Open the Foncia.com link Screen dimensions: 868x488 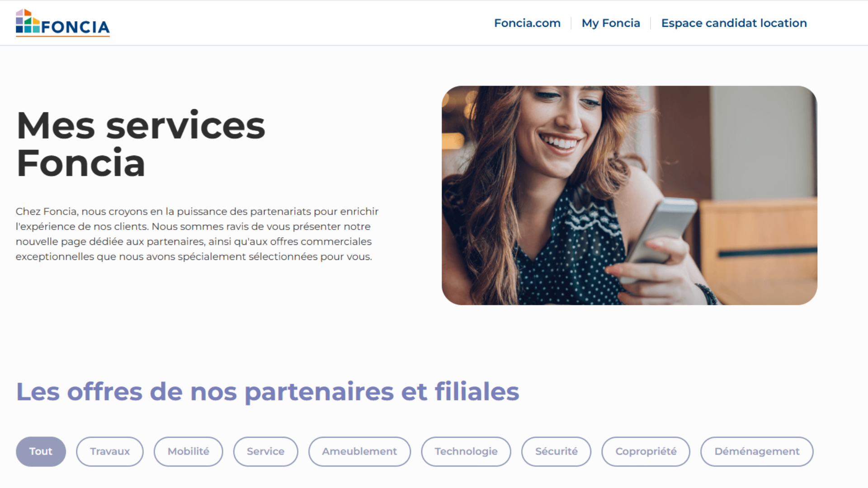coord(527,23)
